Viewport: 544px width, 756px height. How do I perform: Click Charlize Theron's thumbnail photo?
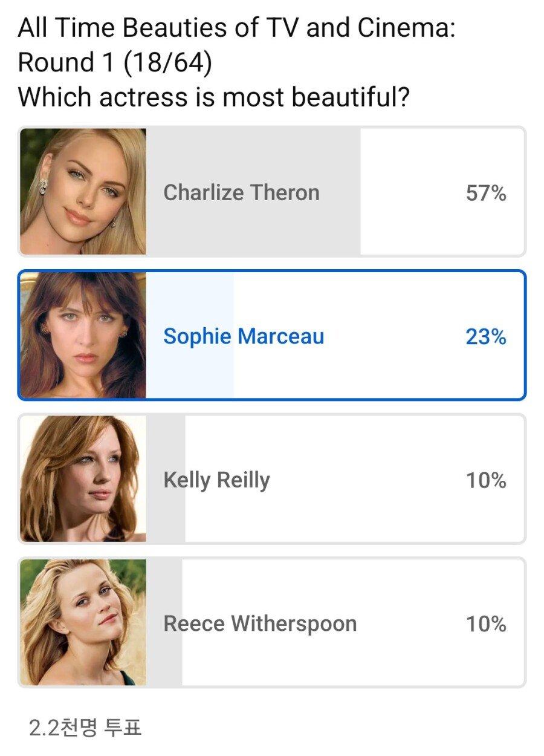[83, 192]
